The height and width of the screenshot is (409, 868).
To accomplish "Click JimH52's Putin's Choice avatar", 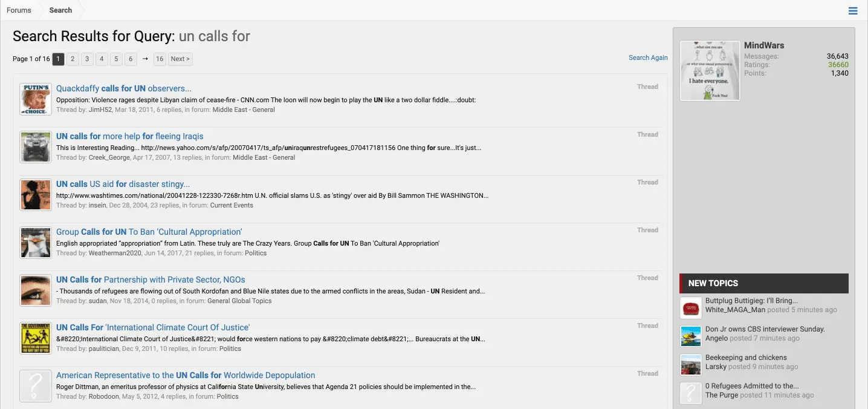I will click(35, 99).
